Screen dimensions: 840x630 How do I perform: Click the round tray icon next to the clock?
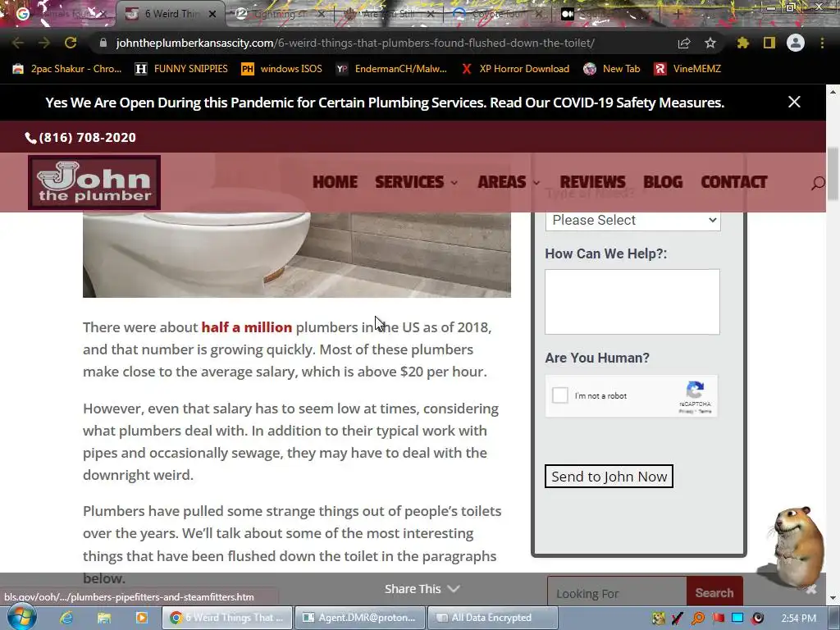coord(757,619)
